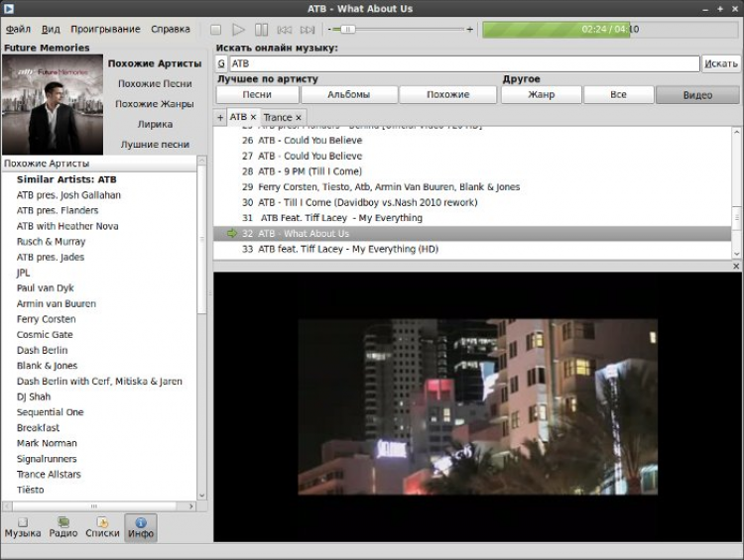
Task: Switch to the Trance tab
Action: (278, 117)
